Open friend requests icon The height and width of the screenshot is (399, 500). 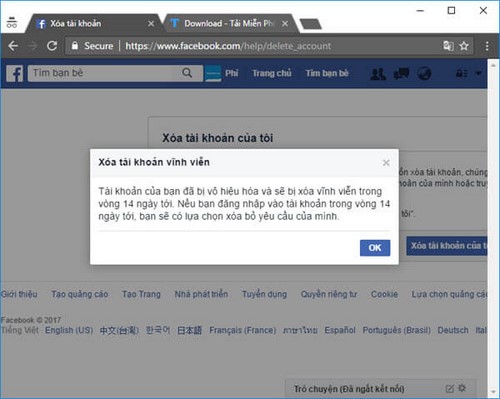(378, 73)
